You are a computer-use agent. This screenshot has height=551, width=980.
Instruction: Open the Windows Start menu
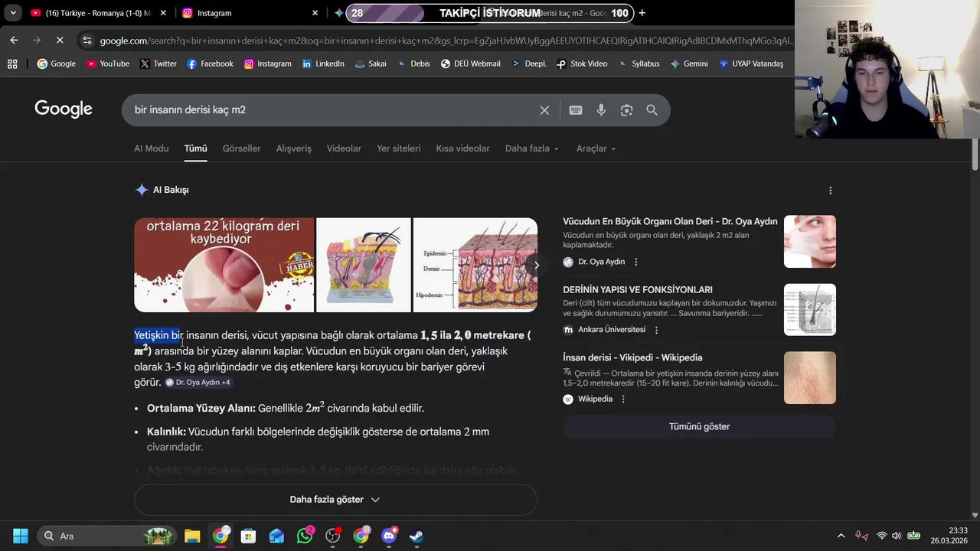(21, 536)
